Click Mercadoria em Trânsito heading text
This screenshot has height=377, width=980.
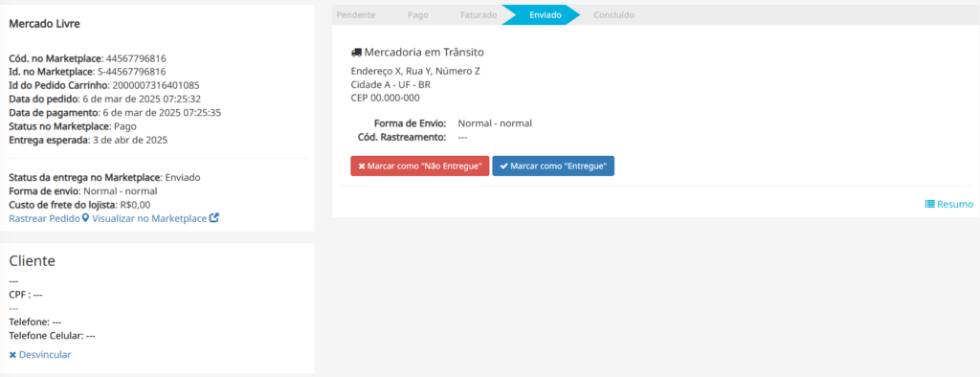pos(424,52)
